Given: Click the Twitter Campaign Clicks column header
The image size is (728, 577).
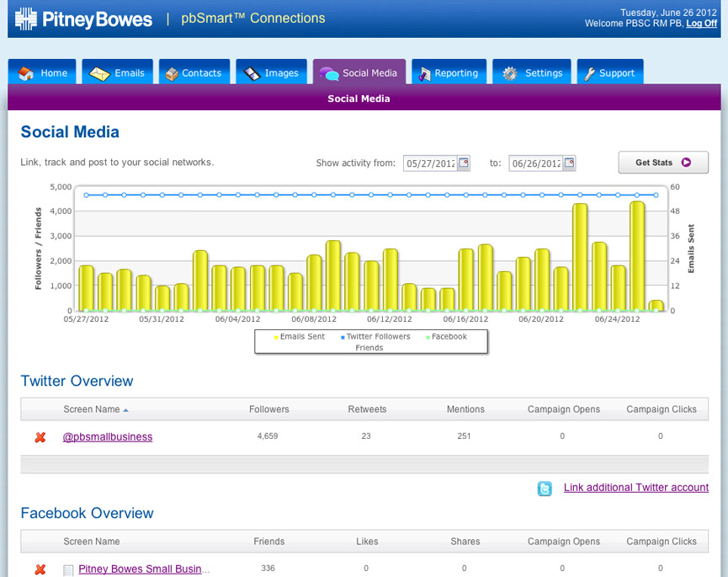Looking at the screenshot, I should coord(662,409).
